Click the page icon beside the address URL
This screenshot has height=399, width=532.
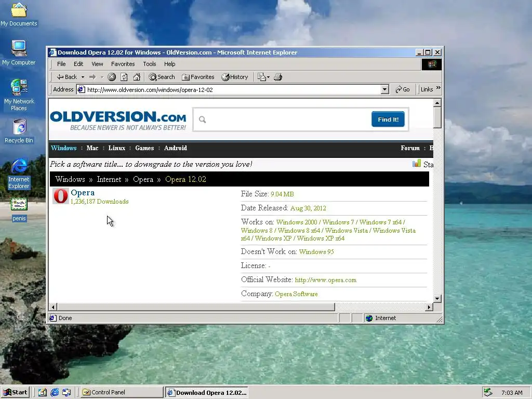coord(81,89)
